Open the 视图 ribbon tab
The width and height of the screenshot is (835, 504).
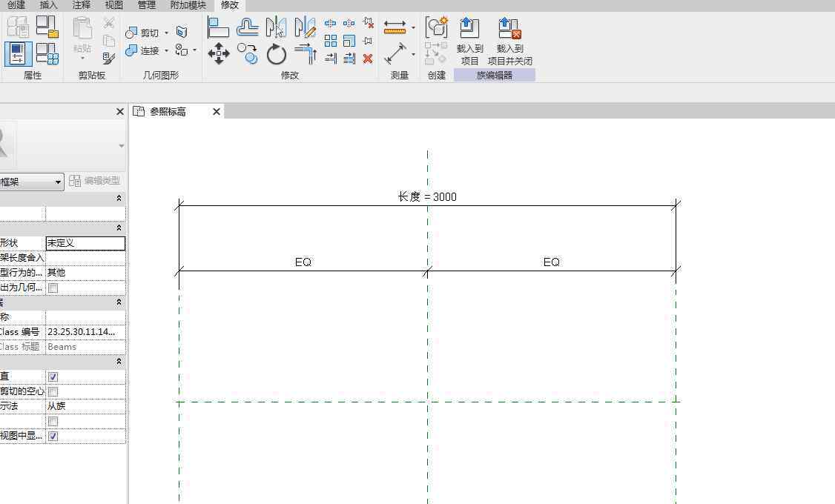pyautogui.click(x=114, y=4)
